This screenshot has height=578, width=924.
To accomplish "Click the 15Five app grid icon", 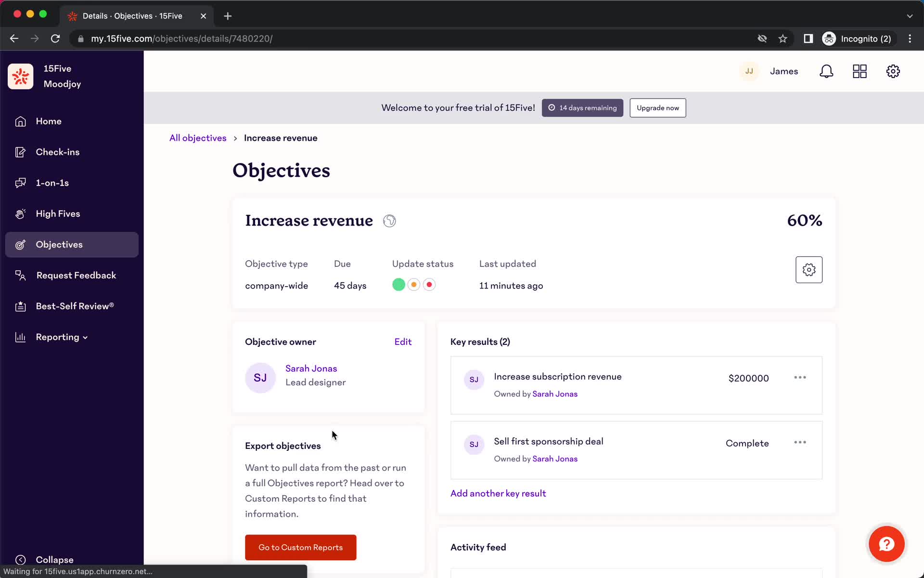I will click(860, 71).
